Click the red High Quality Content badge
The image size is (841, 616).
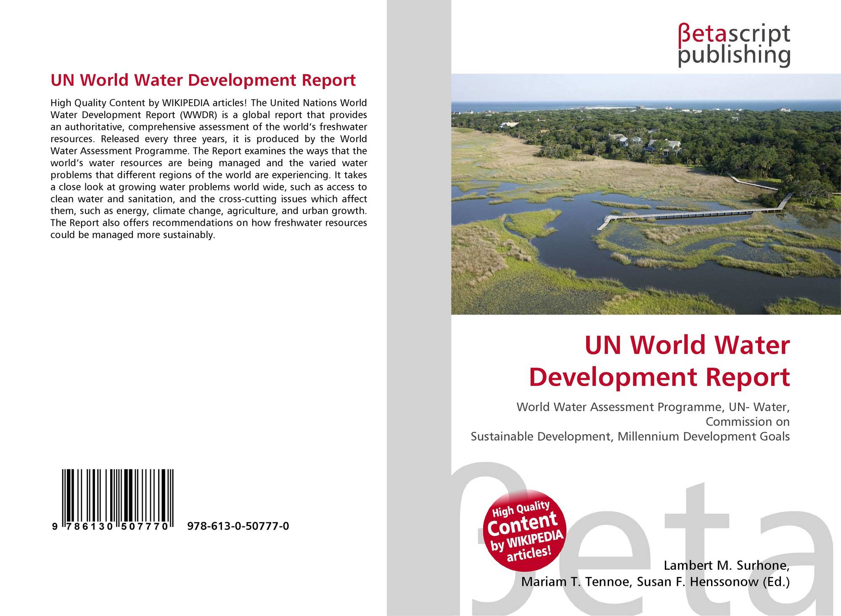pos(524,530)
